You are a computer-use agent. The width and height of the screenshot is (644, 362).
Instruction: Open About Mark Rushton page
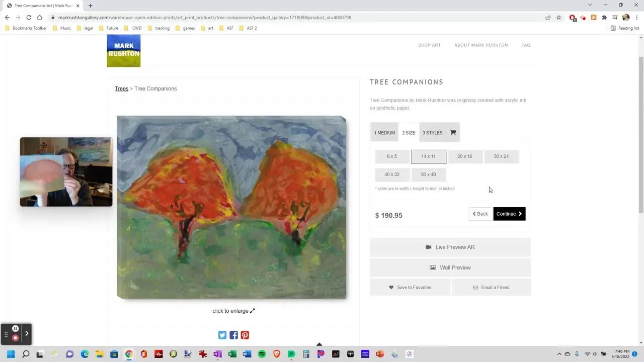(x=481, y=45)
